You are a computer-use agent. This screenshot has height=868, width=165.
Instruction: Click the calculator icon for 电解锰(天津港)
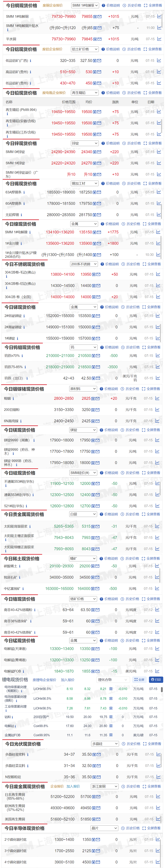(x=93, y=649)
